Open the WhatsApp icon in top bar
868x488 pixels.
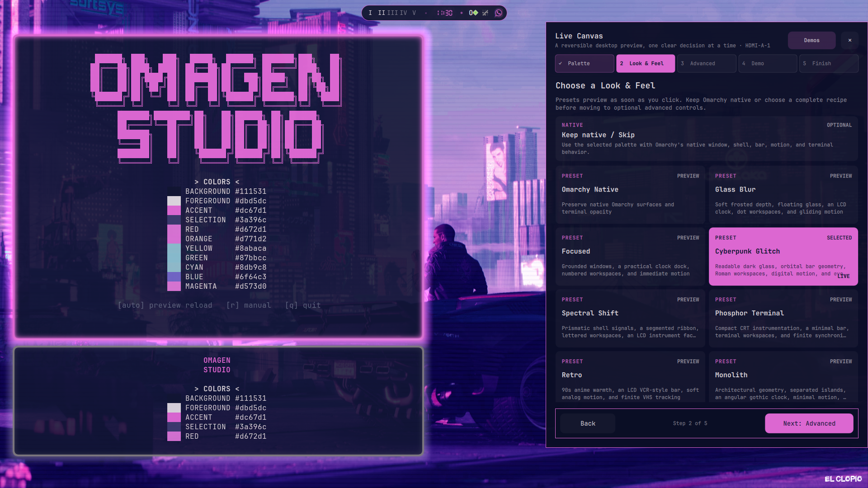(499, 13)
